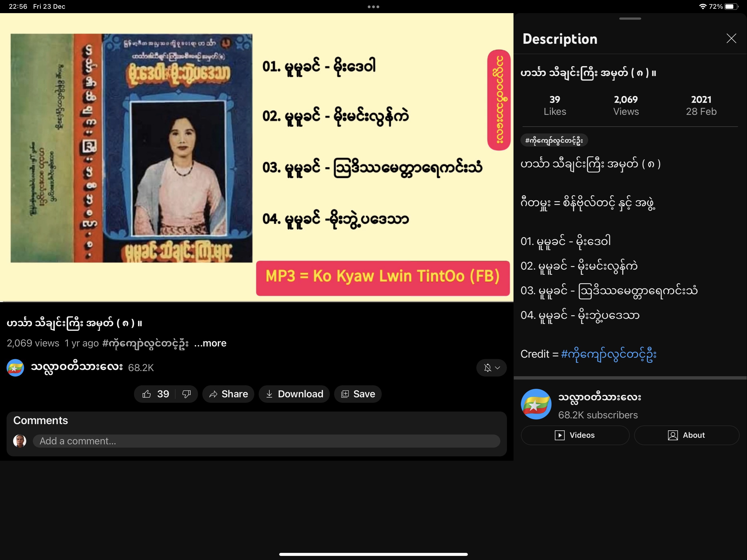
Task: Close the Description panel with X
Action: coord(731,39)
